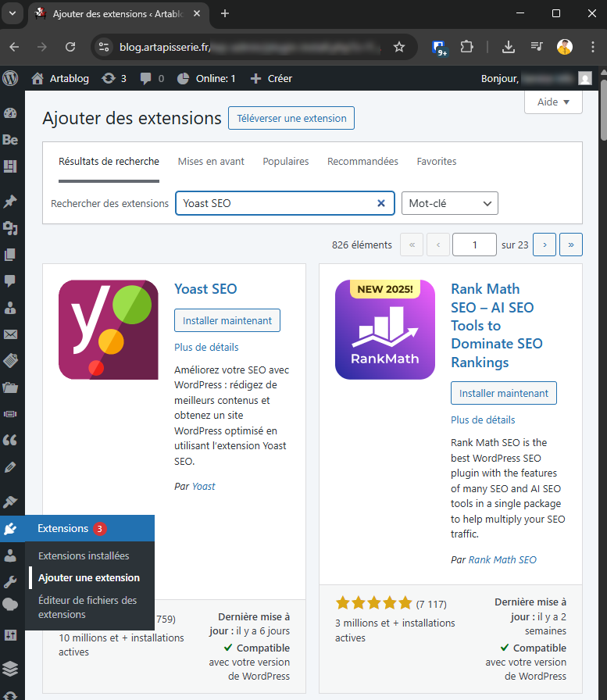Open the quotation marks testimonials icon
This screenshot has width=607, height=700.
(x=10, y=440)
